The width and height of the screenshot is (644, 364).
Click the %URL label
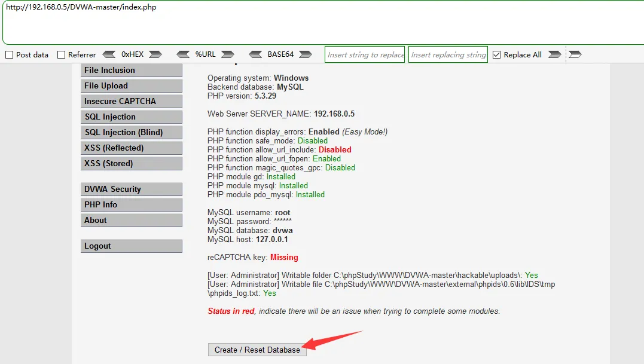coord(205,54)
